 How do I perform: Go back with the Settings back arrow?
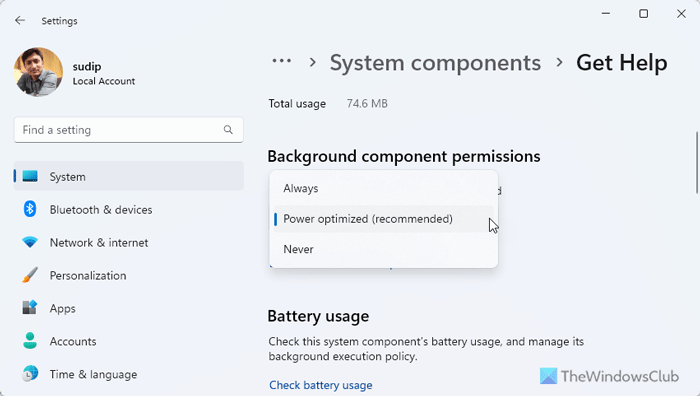click(x=20, y=21)
